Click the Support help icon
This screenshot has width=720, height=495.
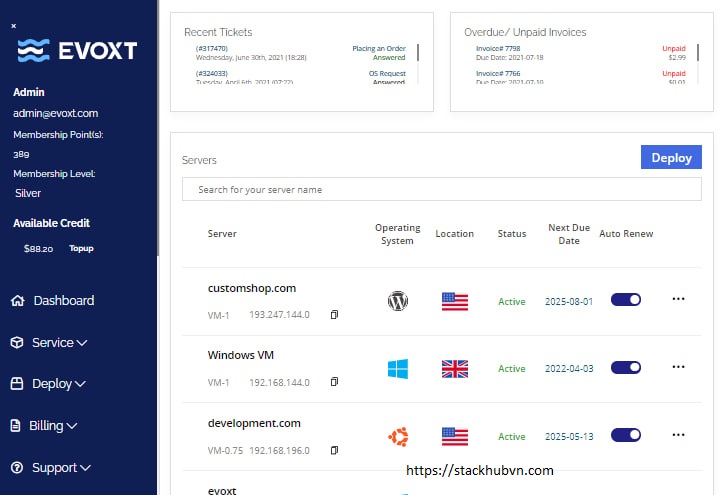17,467
